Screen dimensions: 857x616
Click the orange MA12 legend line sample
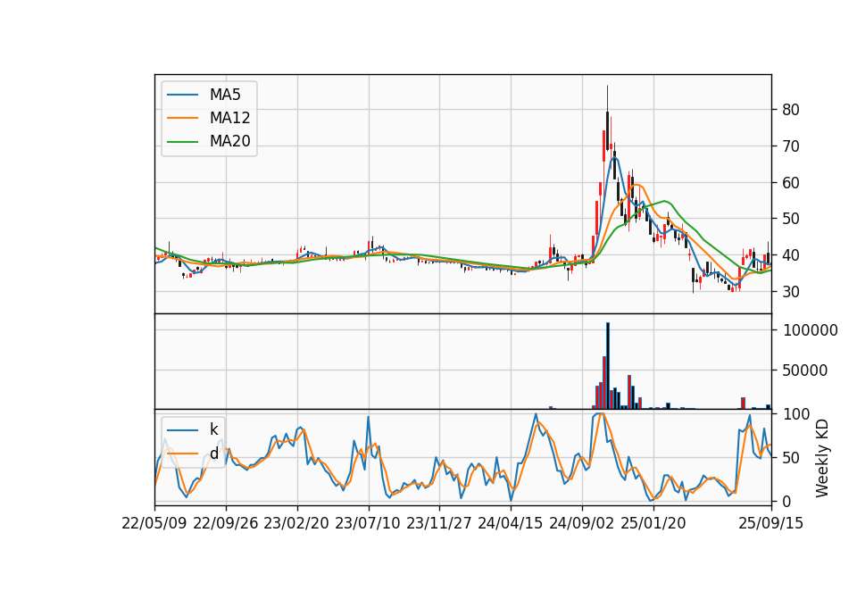182,118
